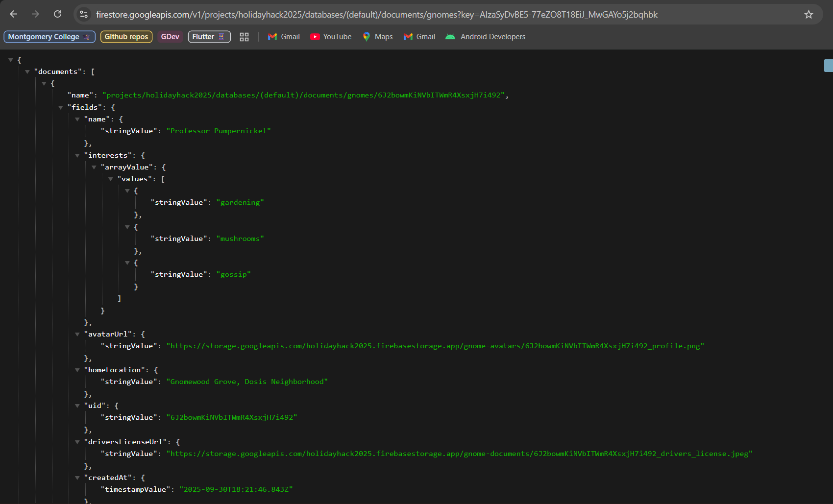Click the document name path string
The image size is (833, 504).
point(303,95)
